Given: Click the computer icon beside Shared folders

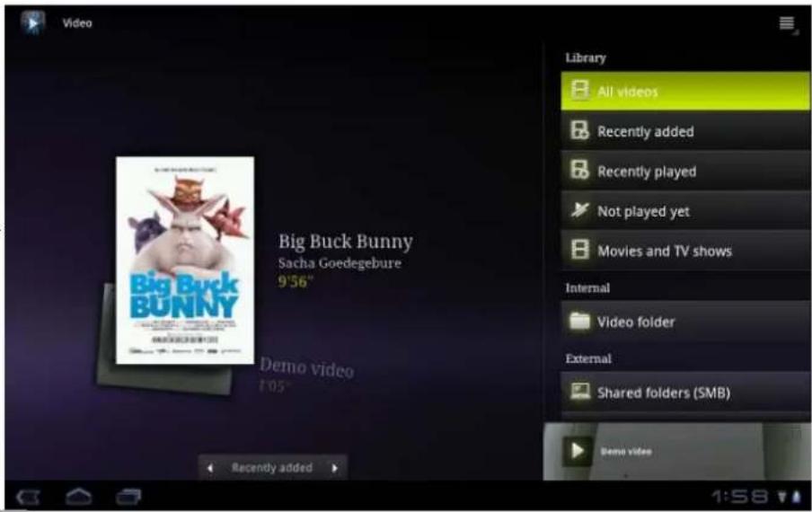Looking at the screenshot, I should [x=579, y=392].
